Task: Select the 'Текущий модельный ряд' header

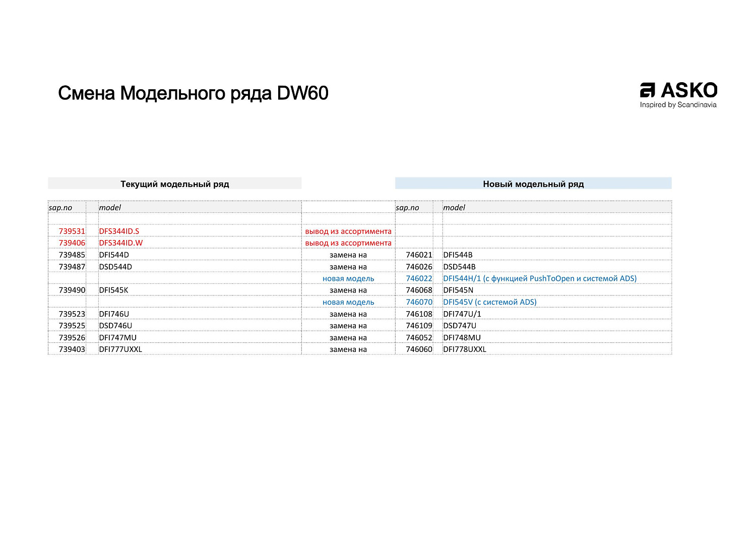Action: click(174, 184)
